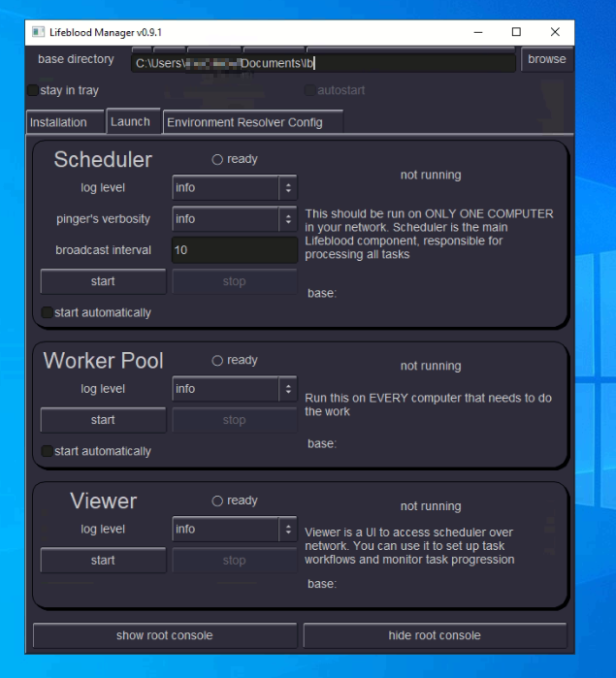616x678 pixels.
Task: Click the Worker Pool log level arrows
Action: [x=288, y=389]
